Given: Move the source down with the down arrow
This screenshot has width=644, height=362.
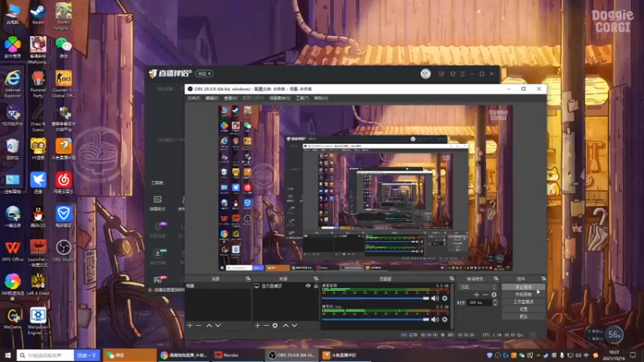Looking at the screenshot, I should coord(295,326).
